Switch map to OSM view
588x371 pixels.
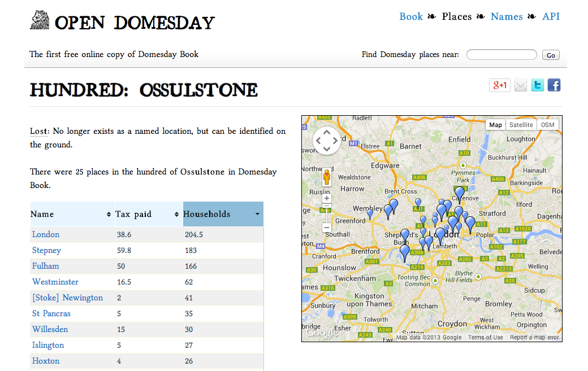click(547, 125)
